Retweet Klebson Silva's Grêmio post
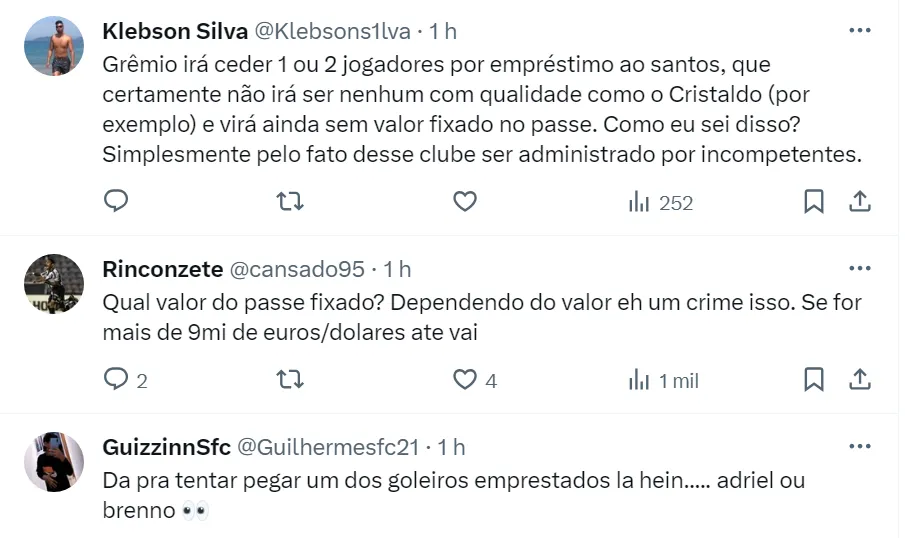Screen dimensions: 905x538 (289, 202)
